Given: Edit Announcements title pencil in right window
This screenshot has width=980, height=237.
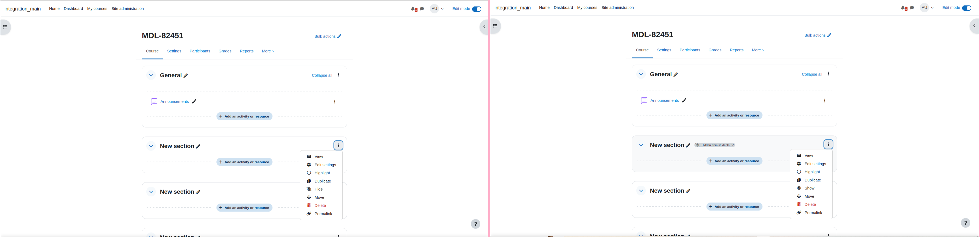Looking at the screenshot, I should pos(684,101).
